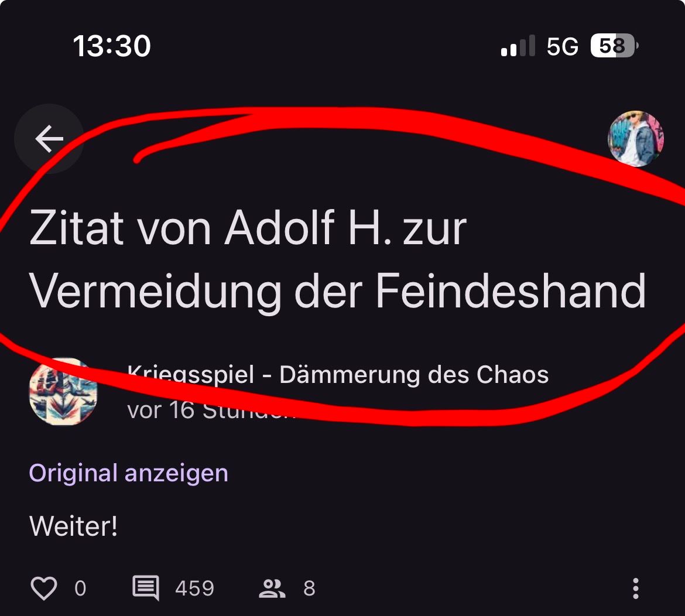Open comments via the speech bubble icon
Image resolution: width=685 pixels, height=616 pixels.
pyautogui.click(x=146, y=588)
